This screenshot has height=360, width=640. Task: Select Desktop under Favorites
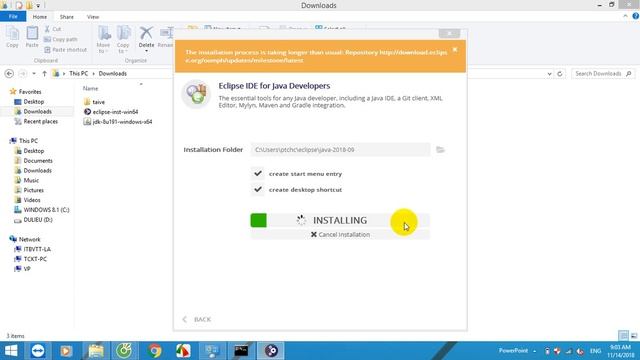pos(33,102)
